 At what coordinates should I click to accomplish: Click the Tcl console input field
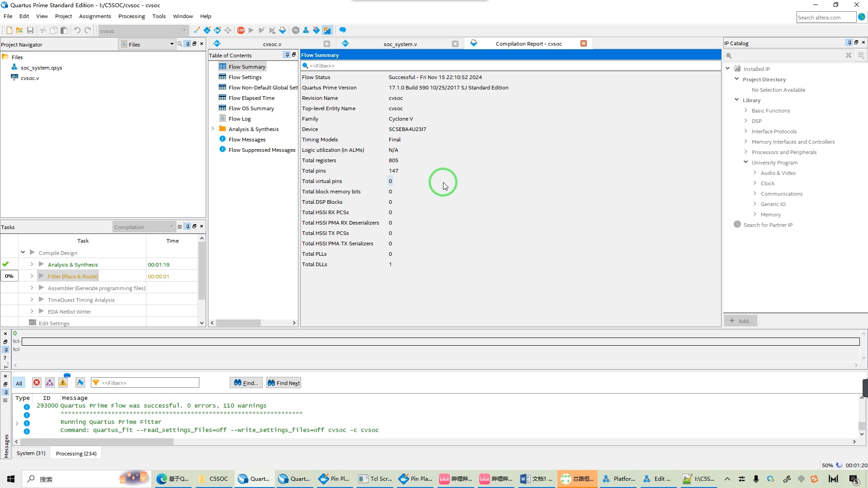[x=440, y=342]
